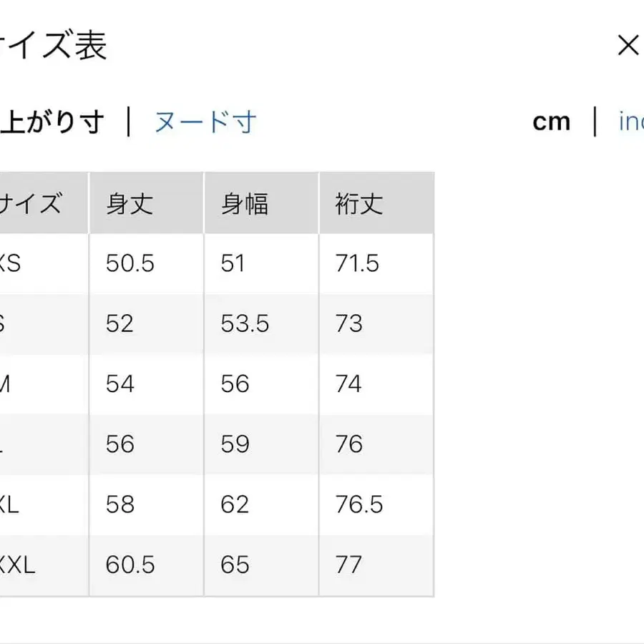The image size is (644, 644).
Task: Close the サイズ表 size chart dialog
Action: [x=628, y=45]
